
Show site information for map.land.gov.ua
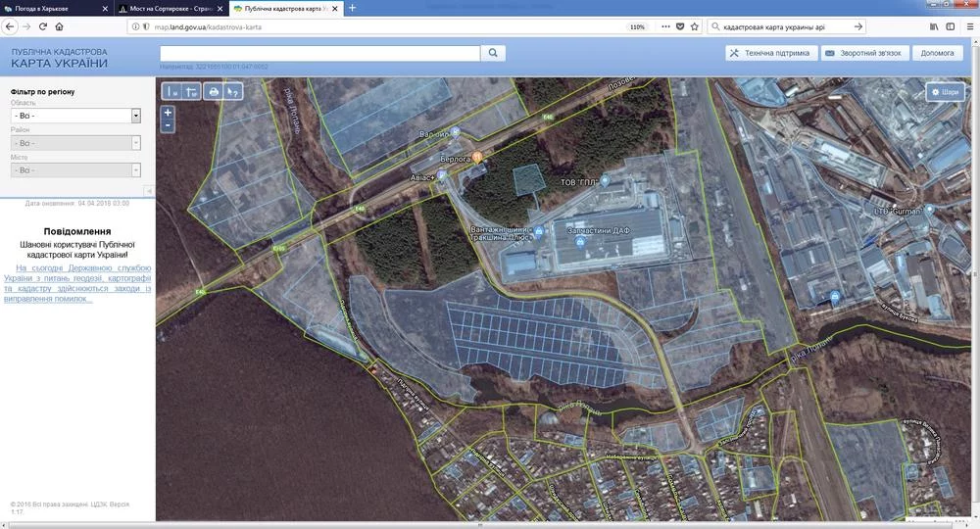click(x=135, y=26)
